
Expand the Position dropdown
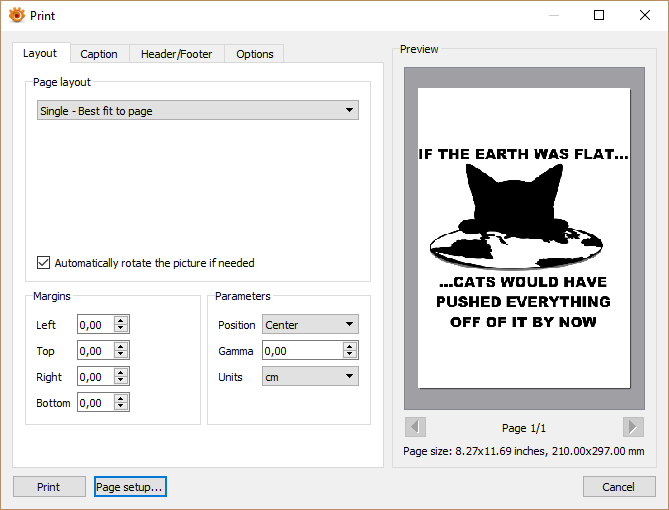point(310,325)
